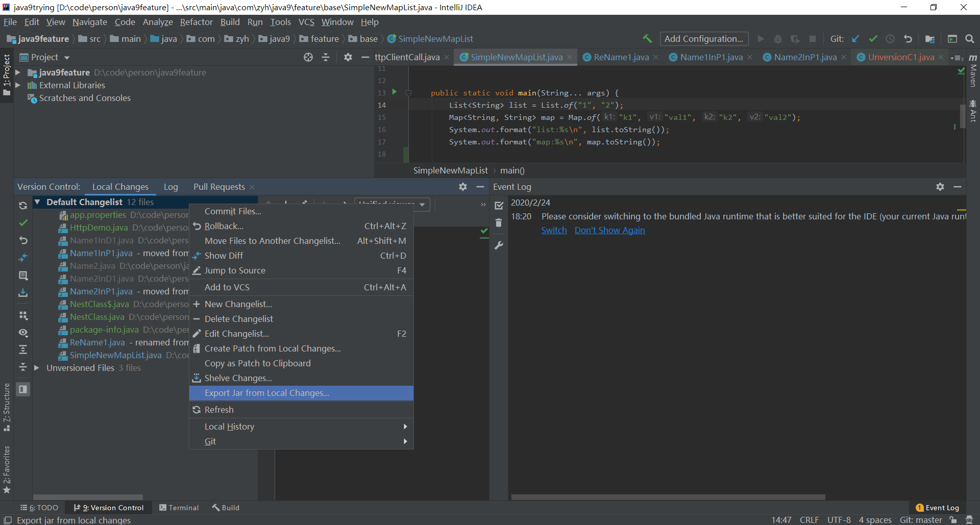Image resolution: width=980 pixels, height=525 pixels.
Task: Click Refresh icon in Version Control sidebar
Action: [x=23, y=206]
